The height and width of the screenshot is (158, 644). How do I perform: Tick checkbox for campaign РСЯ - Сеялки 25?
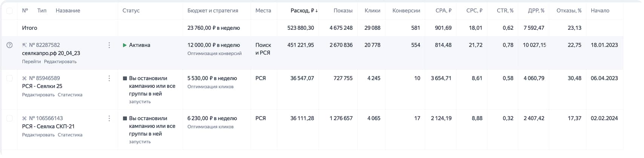click(x=10, y=78)
